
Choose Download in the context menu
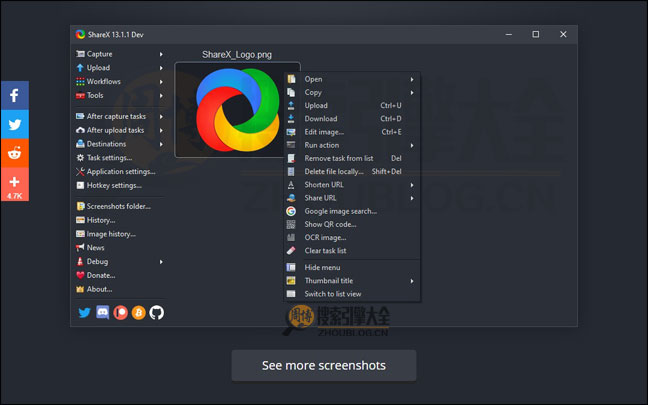(x=352, y=119)
